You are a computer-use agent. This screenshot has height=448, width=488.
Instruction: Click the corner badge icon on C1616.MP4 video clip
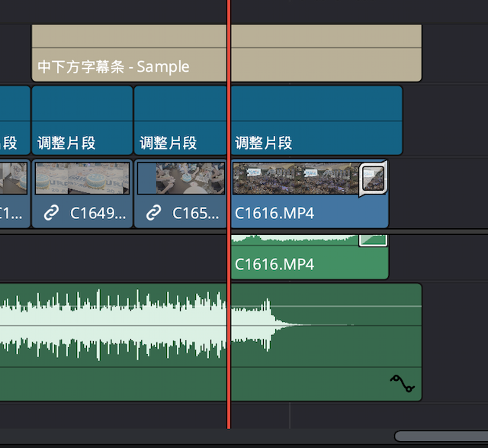(x=373, y=178)
